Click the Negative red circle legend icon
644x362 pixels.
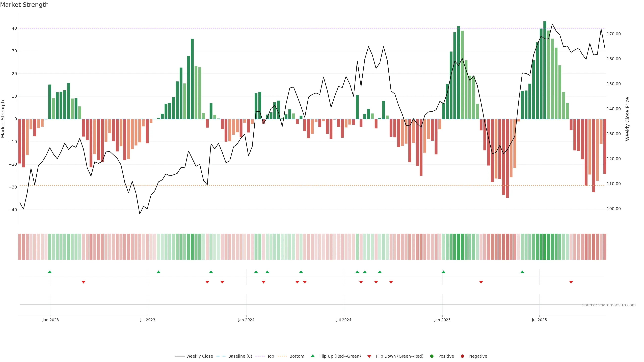(x=462, y=356)
